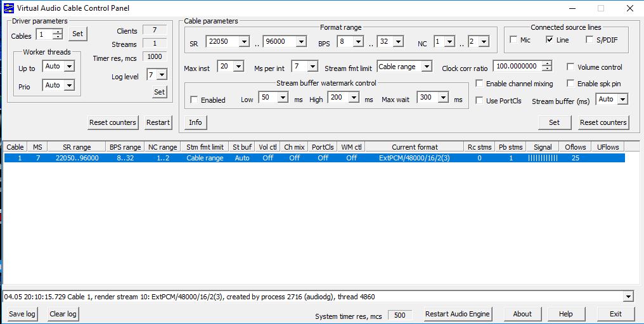This screenshot has height=324, width=644.
Task: Increase the Clock corr ratio value
Action: coord(546,63)
